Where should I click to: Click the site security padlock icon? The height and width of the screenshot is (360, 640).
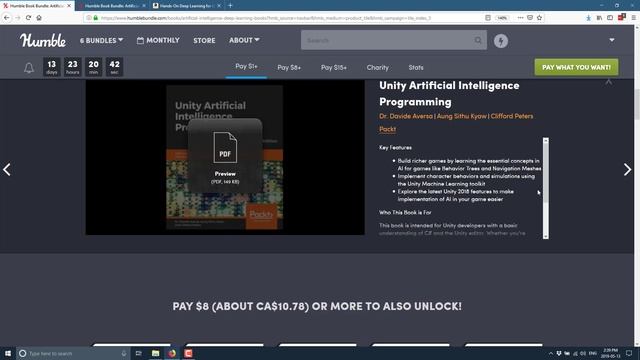(x=96, y=18)
